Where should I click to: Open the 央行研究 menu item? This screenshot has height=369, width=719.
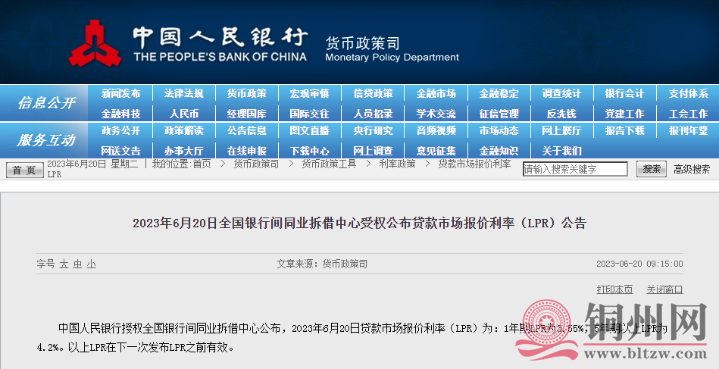(x=373, y=131)
